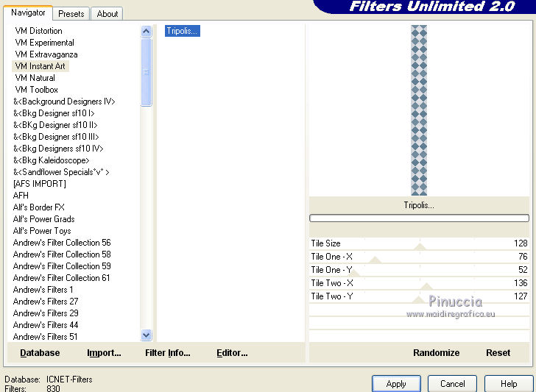Select &<Bkg Designer sf10 III> category
Screen dimensions: 536x392
click(x=56, y=137)
